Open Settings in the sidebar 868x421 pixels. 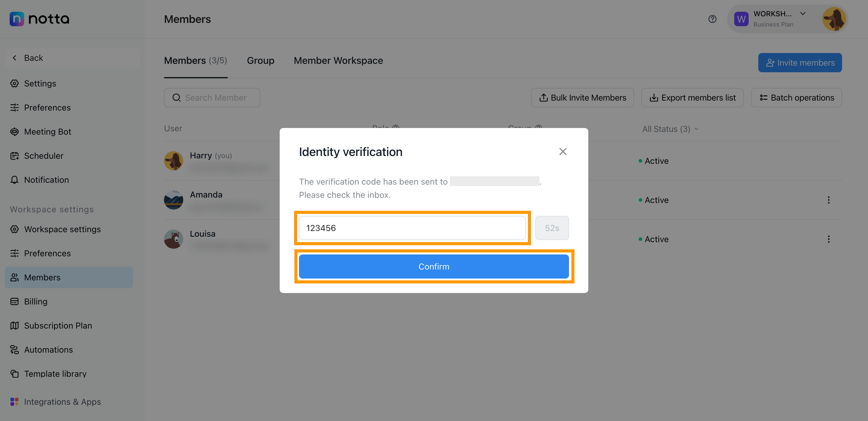pos(69,83)
